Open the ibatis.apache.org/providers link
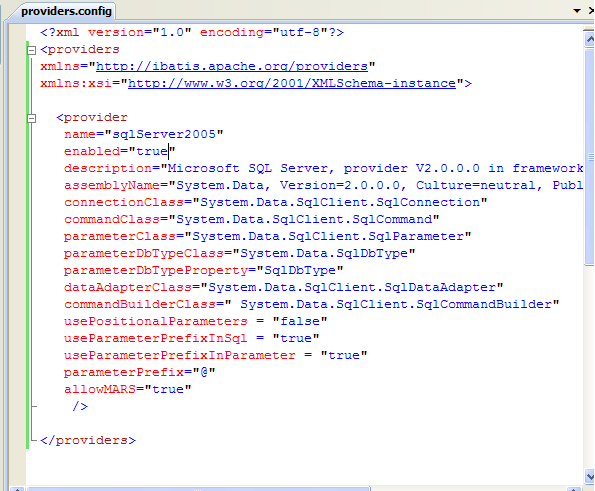This screenshot has width=595, height=491. [232, 66]
